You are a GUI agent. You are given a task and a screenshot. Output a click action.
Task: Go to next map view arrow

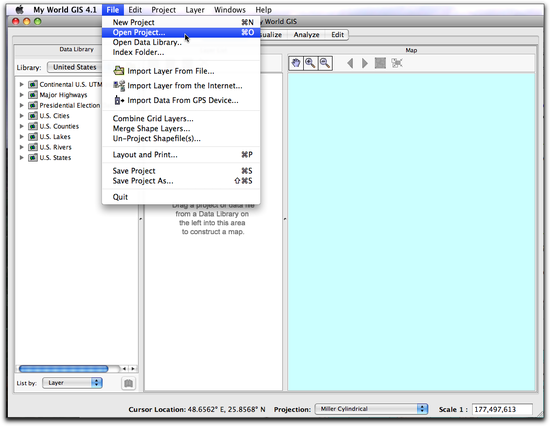click(x=365, y=63)
